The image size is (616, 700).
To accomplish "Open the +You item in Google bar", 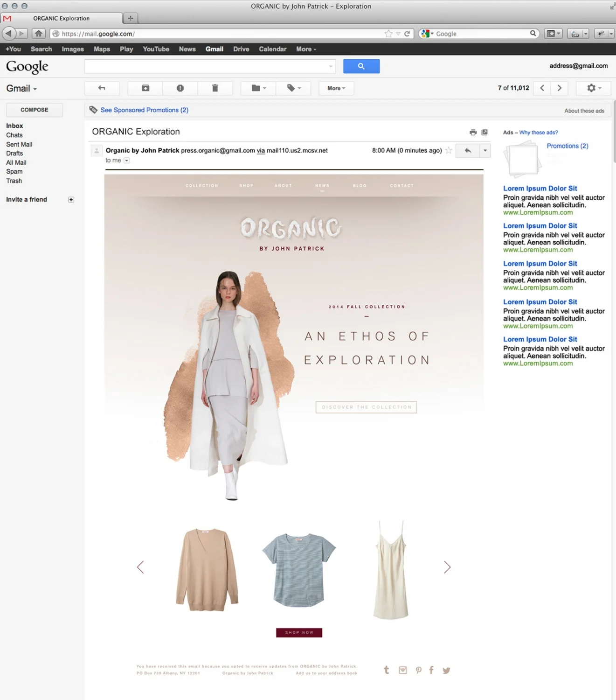I will point(13,49).
